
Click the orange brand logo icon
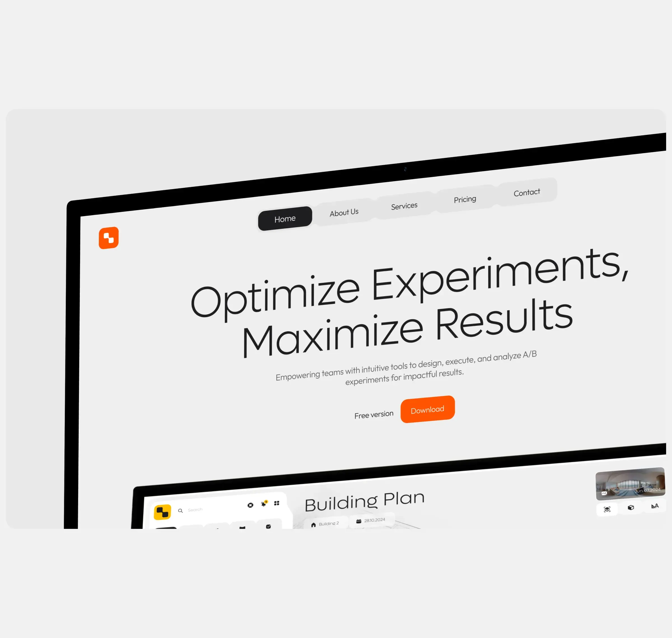coord(109,238)
